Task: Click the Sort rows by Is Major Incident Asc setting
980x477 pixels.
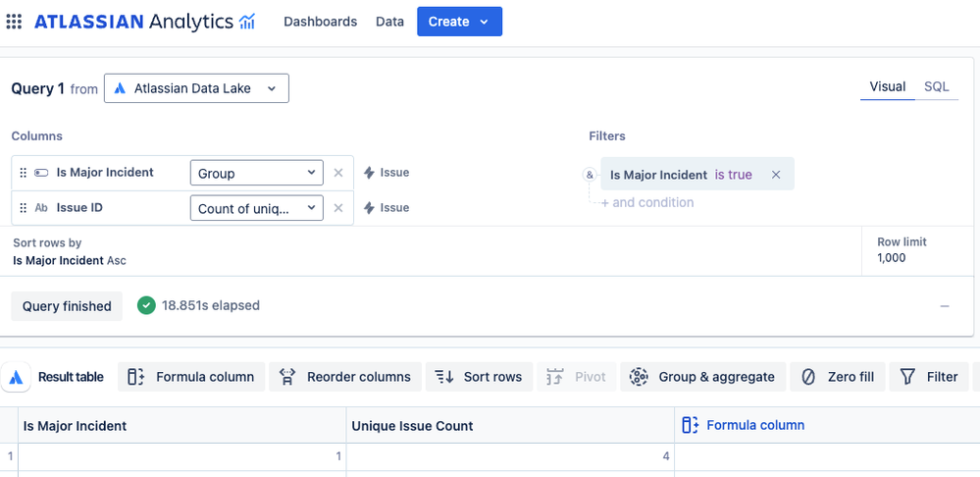Action: click(70, 251)
